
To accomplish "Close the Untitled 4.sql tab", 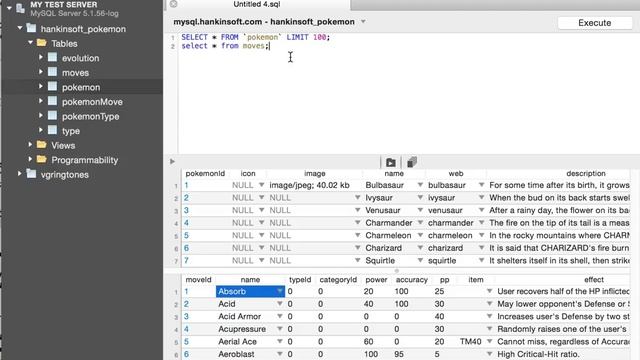I will [x=173, y=4].
